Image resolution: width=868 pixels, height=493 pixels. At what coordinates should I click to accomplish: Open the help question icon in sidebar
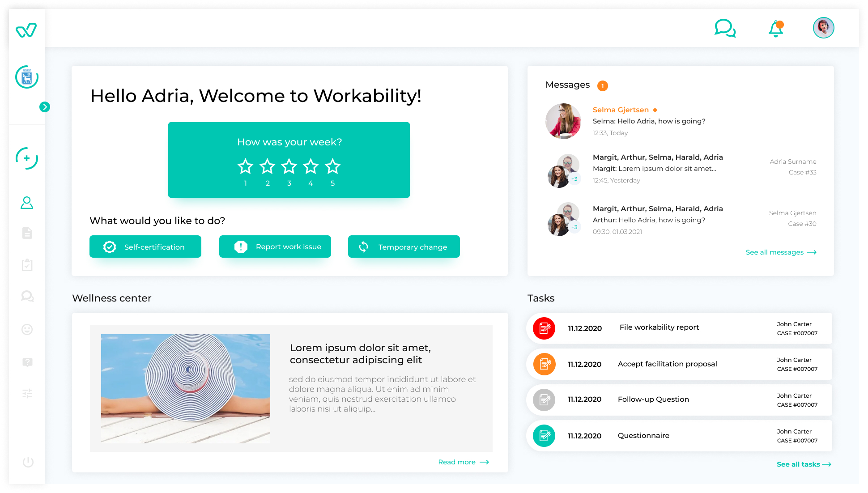(x=27, y=362)
